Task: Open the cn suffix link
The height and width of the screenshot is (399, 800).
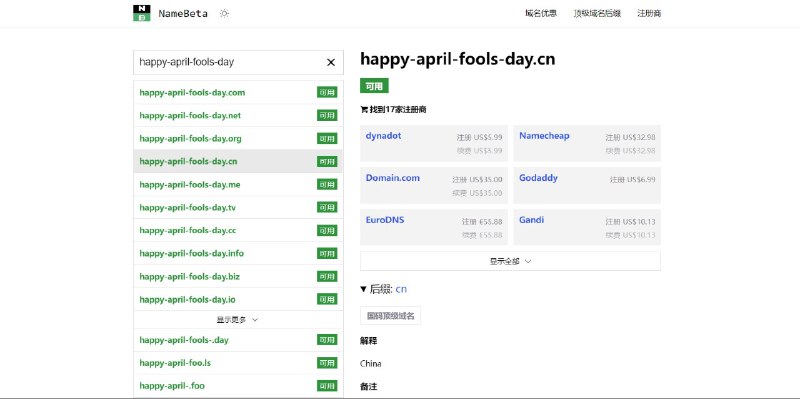Action: click(x=401, y=289)
